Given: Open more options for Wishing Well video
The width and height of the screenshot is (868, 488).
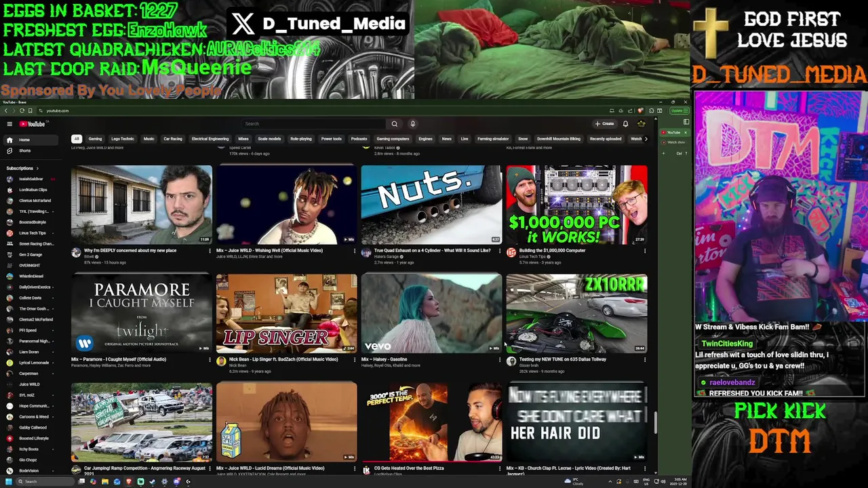Looking at the screenshot, I should 355,251.
